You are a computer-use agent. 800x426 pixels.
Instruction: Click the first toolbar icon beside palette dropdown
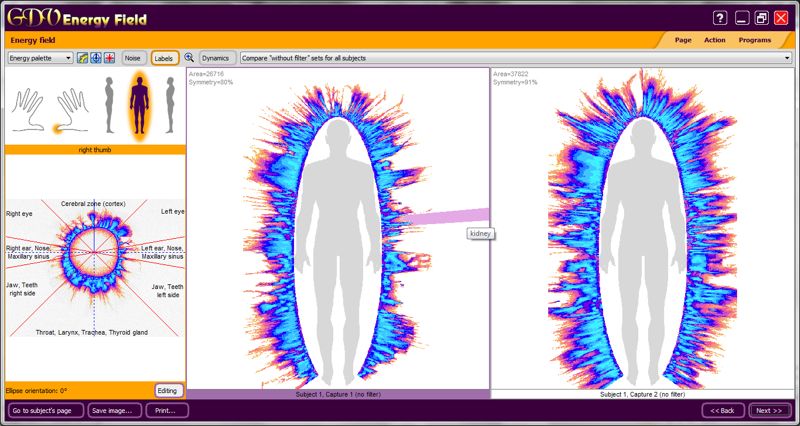click(x=83, y=58)
